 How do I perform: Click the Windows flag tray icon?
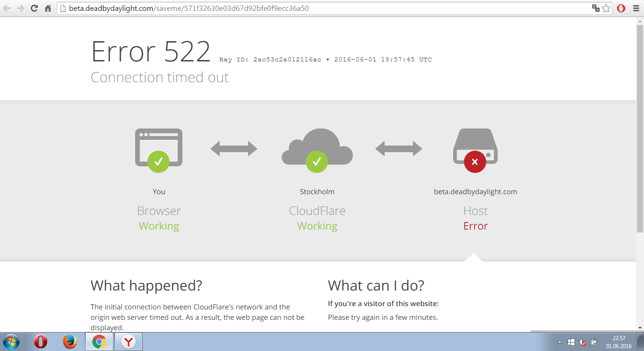pos(571,342)
